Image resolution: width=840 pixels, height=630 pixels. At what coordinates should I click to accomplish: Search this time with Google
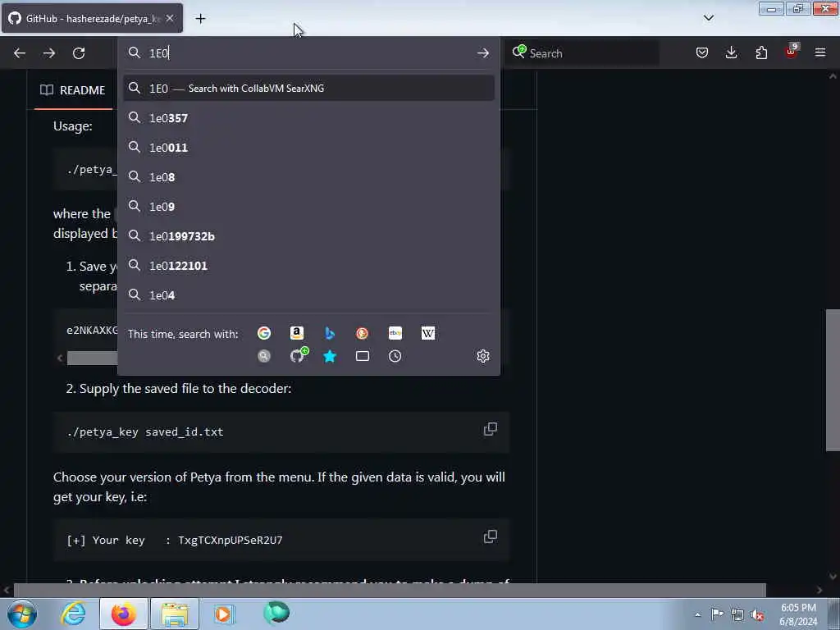[x=264, y=333]
